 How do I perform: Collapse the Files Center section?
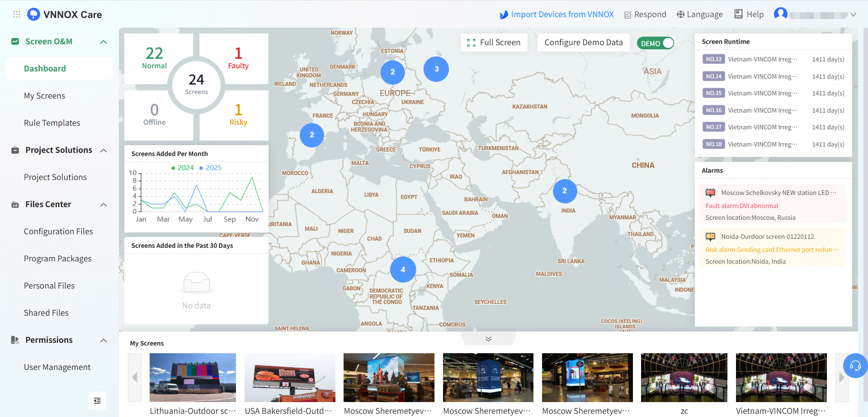(x=104, y=205)
